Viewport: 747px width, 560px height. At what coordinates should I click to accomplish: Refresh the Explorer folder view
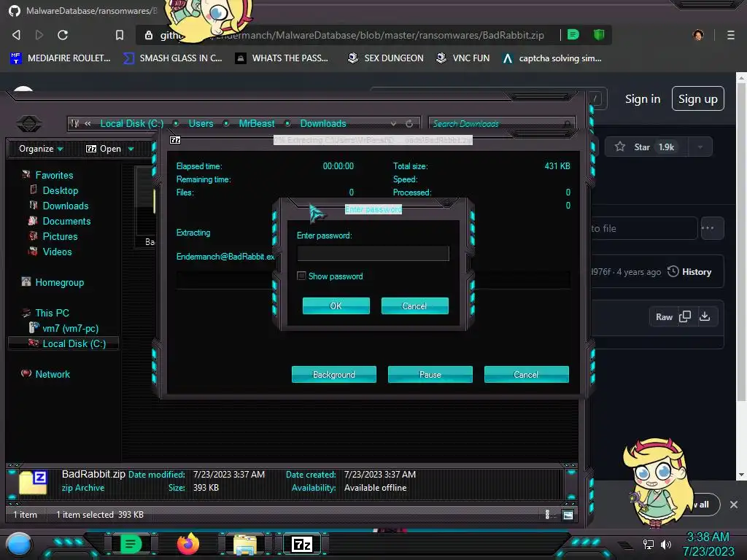(409, 124)
